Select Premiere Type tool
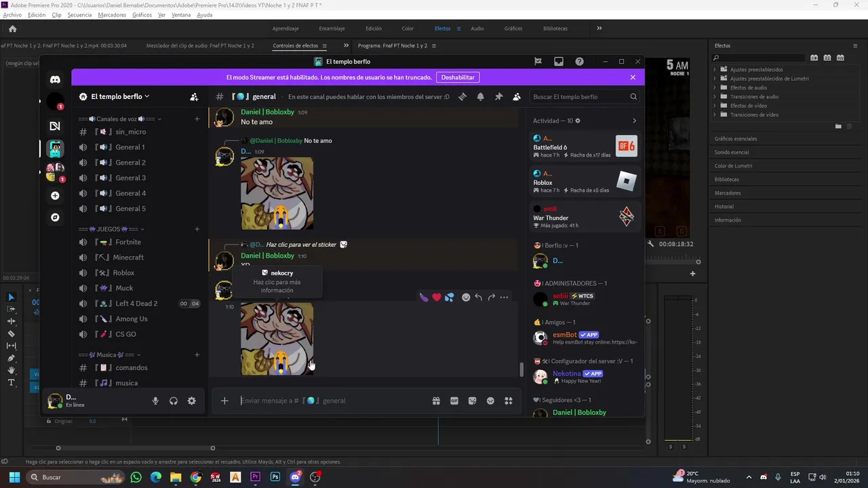 11,383
